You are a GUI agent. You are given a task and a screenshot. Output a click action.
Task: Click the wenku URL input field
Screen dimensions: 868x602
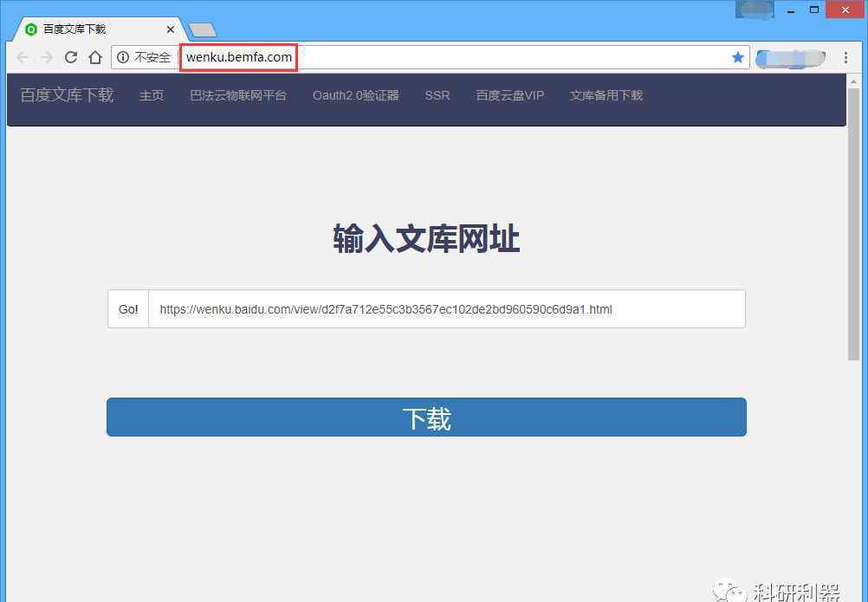tap(447, 309)
